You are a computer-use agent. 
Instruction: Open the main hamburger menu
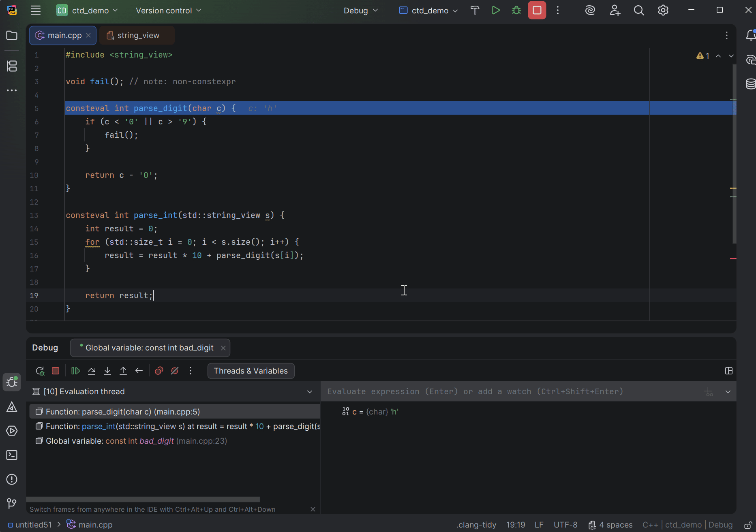coord(35,10)
